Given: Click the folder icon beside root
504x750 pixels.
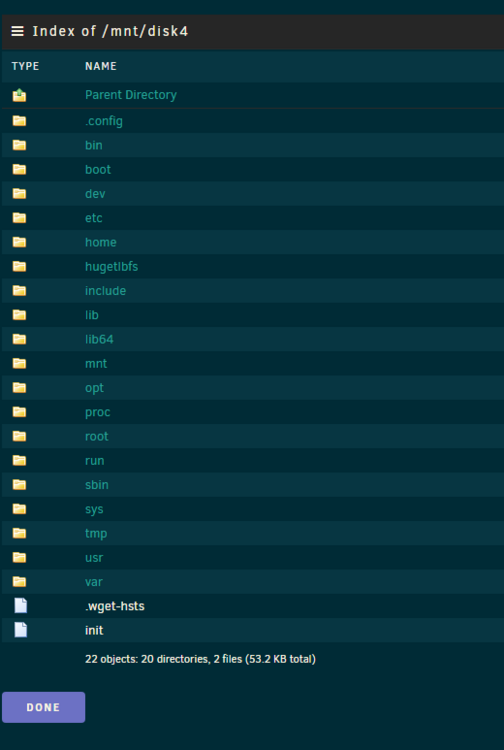Looking at the screenshot, I should tap(20, 436).
